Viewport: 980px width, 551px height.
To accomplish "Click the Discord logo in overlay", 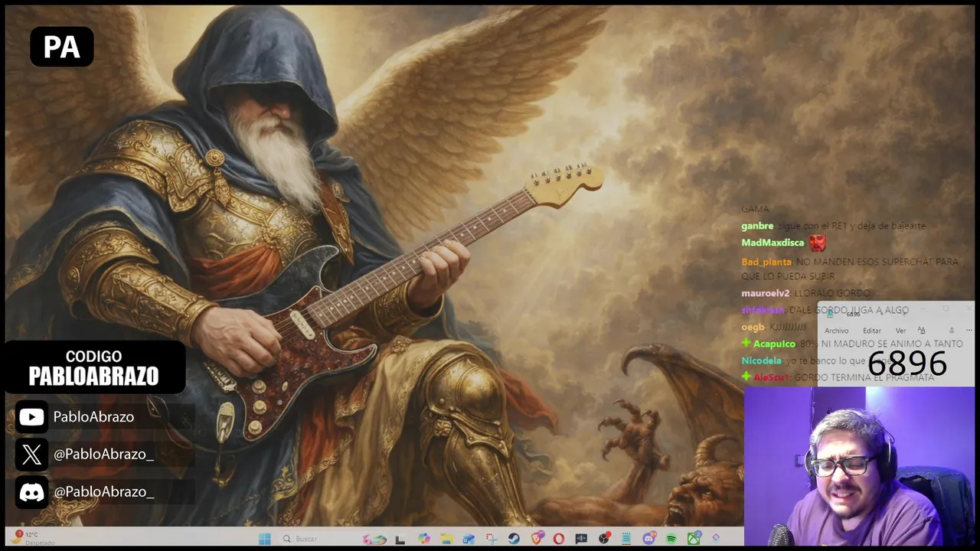I will click(31, 492).
